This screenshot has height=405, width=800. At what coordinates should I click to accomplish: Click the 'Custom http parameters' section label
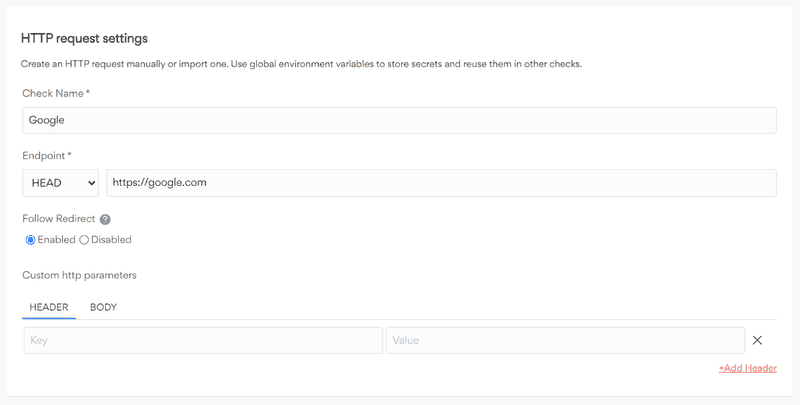79,274
